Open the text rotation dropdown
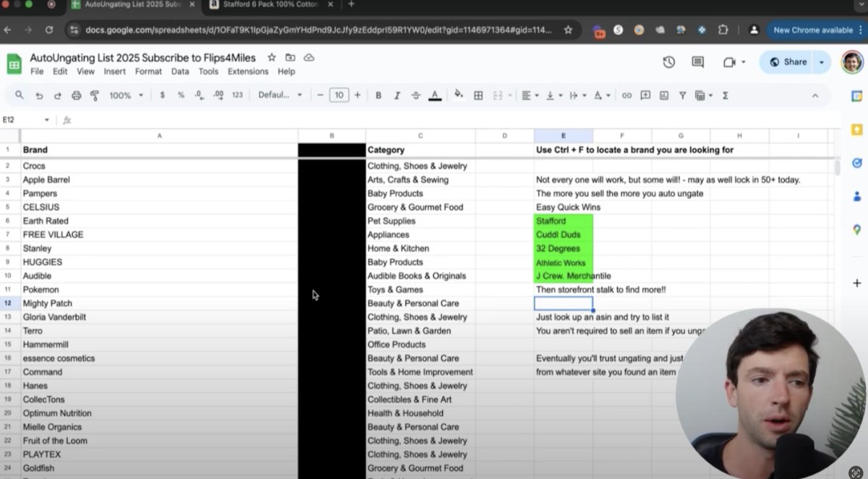The image size is (868, 479). pyautogui.click(x=601, y=95)
